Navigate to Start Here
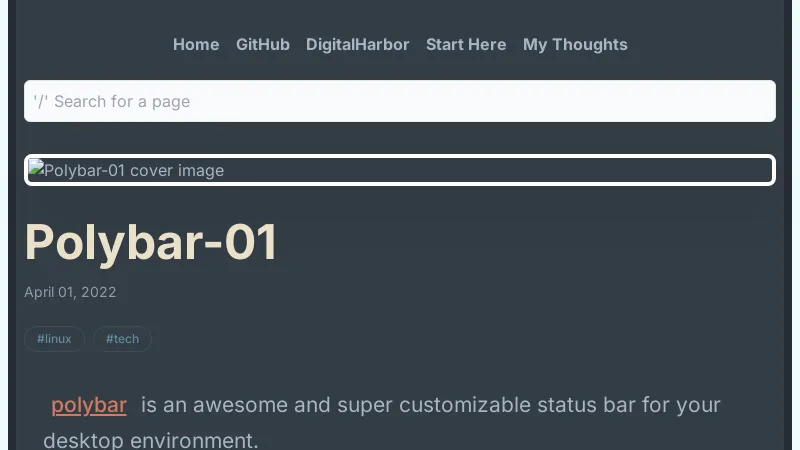The width and height of the screenshot is (800, 450). [x=466, y=44]
